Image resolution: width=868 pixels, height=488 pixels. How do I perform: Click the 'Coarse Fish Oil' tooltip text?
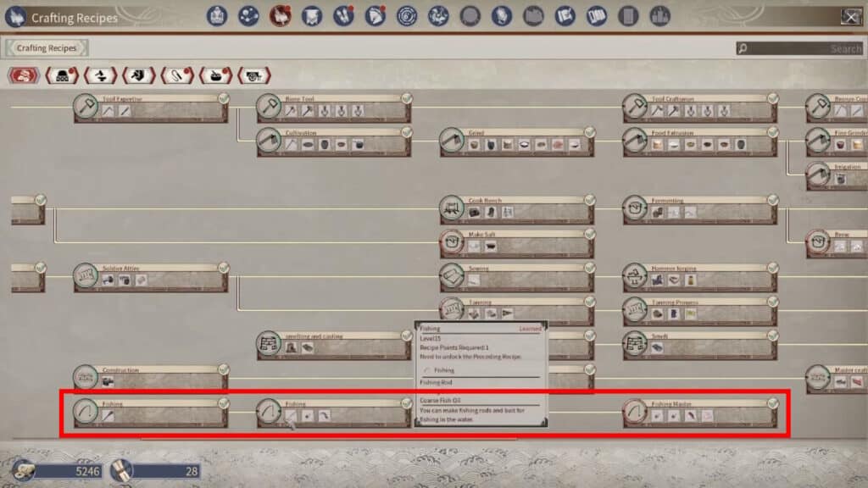(x=440, y=400)
